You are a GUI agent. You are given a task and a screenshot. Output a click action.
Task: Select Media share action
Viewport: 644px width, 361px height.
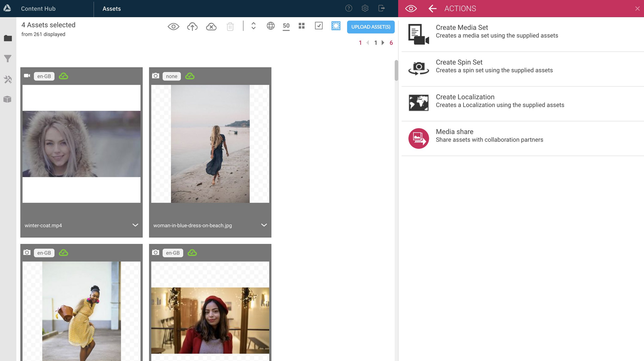(522, 139)
